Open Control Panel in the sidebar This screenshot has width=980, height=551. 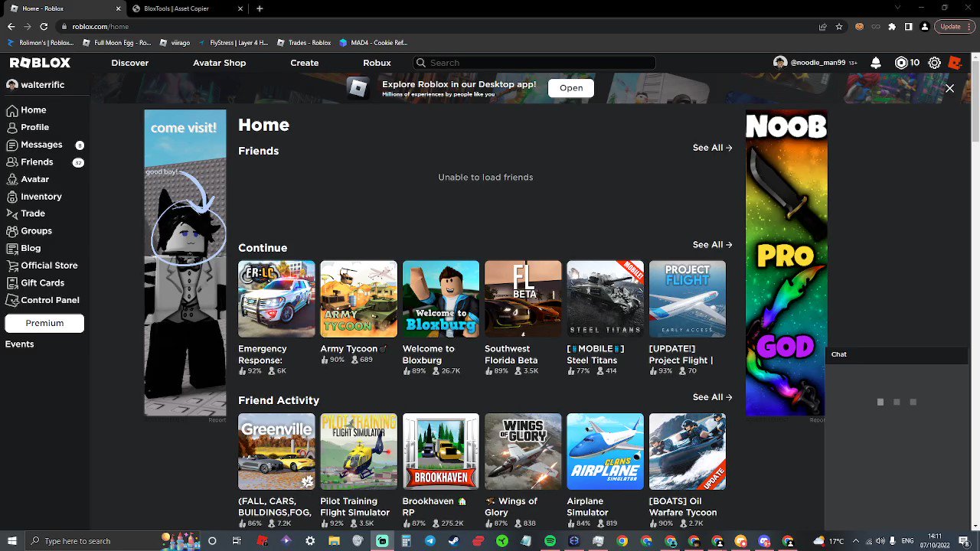(x=43, y=300)
